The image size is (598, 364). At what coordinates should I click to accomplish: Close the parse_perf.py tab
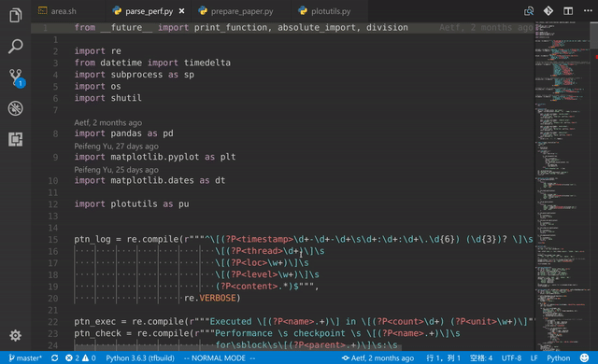[x=182, y=11]
